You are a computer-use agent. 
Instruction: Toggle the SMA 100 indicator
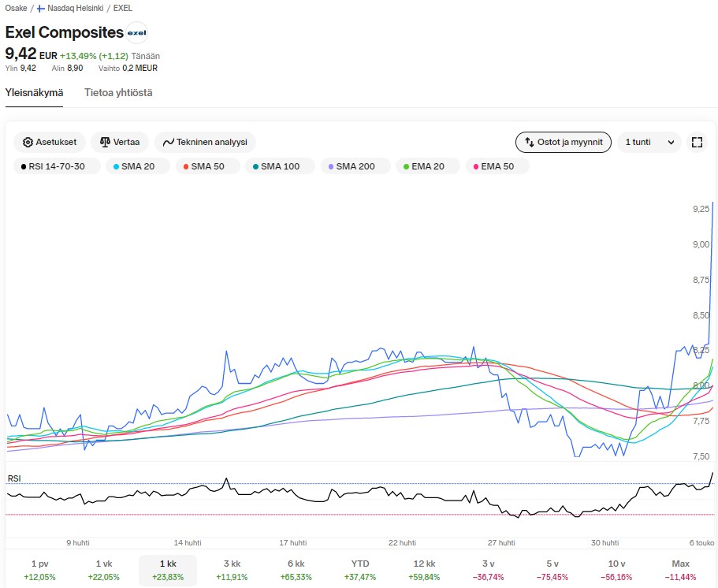tap(280, 166)
